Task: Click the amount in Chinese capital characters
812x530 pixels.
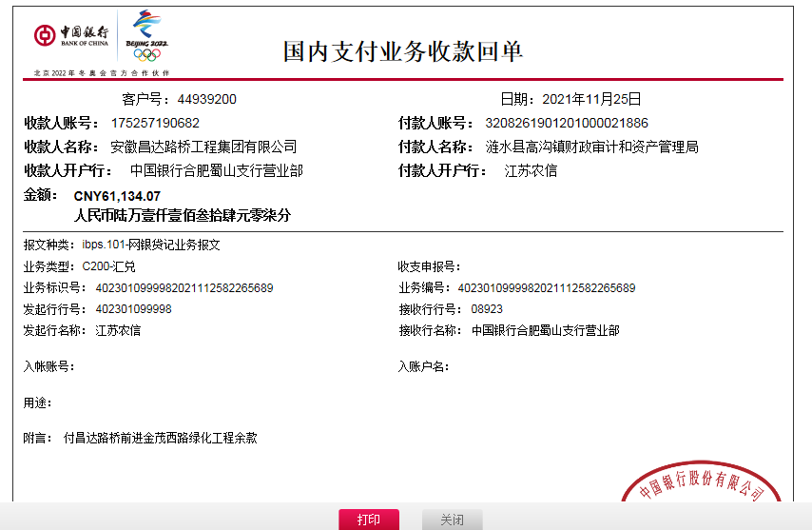Action: (182, 216)
